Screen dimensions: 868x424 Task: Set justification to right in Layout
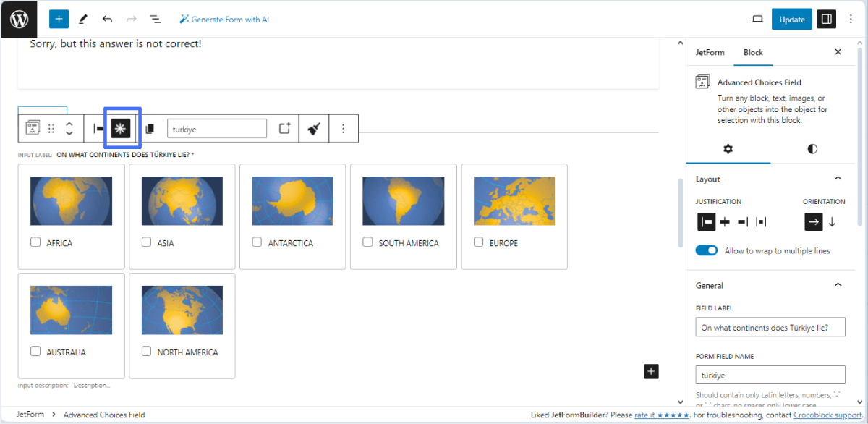tap(743, 222)
